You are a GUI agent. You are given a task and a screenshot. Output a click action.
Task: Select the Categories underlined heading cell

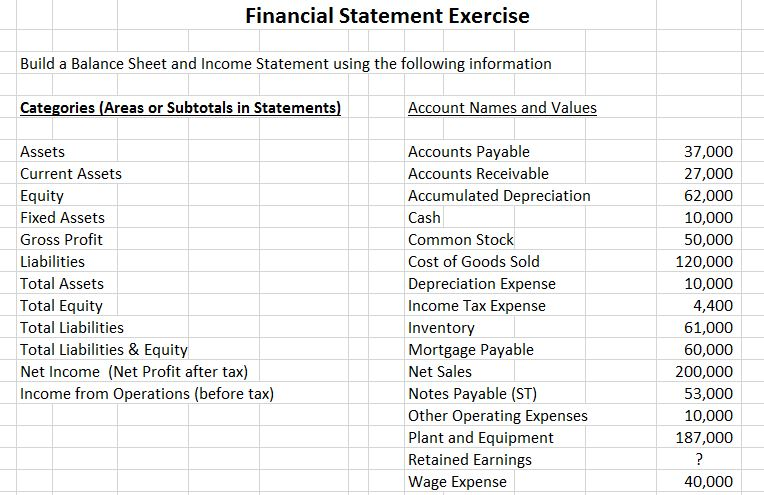point(181,108)
